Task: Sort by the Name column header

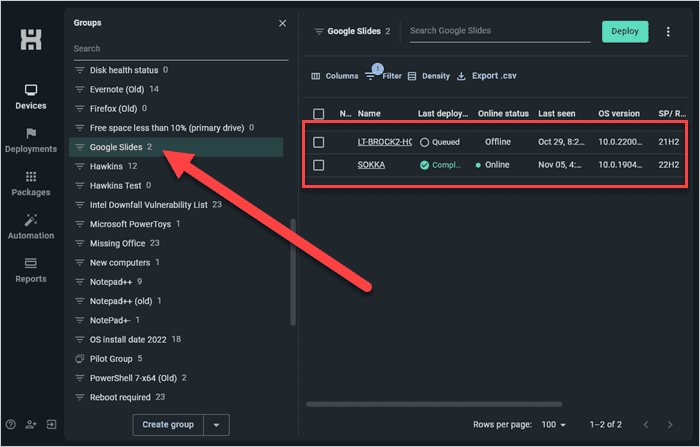Action: [369, 114]
